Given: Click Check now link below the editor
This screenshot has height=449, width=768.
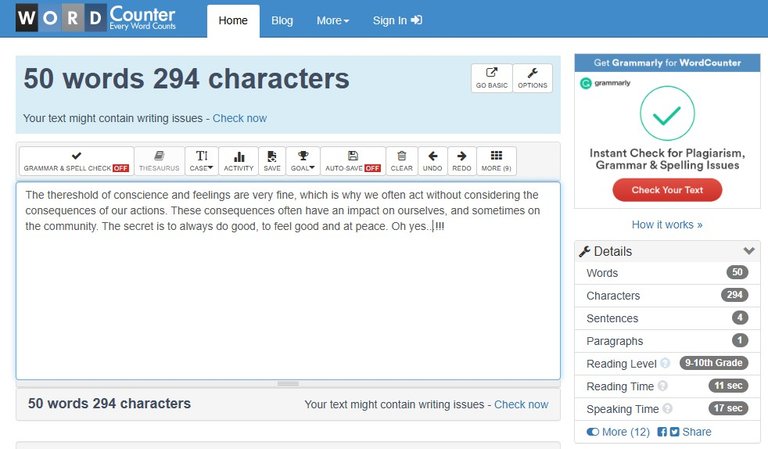Looking at the screenshot, I should [521, 404].
